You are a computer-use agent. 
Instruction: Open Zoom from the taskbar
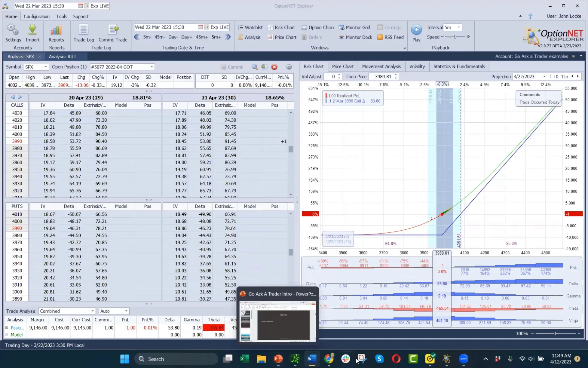(463, 359)
